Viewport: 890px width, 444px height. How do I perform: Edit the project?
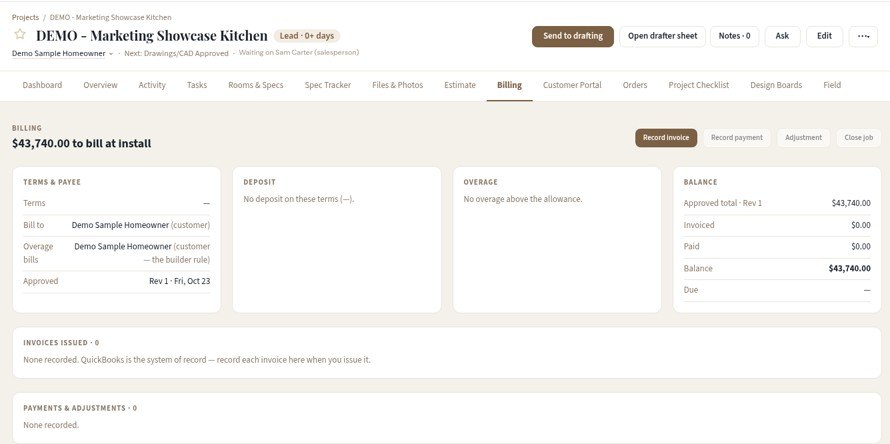coord(824,36)
